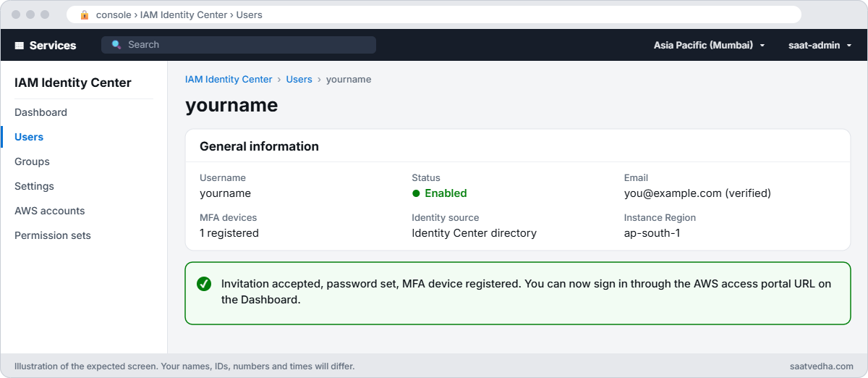Click IAM Identity Center breadcrumb link

229,80
